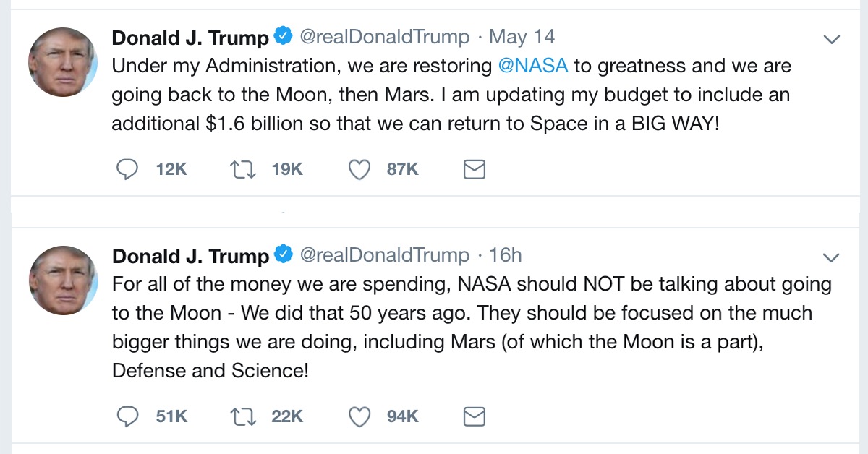View profile photo on the first tweet
Viewport: 868px width, 454px height.
coord(62,61)
